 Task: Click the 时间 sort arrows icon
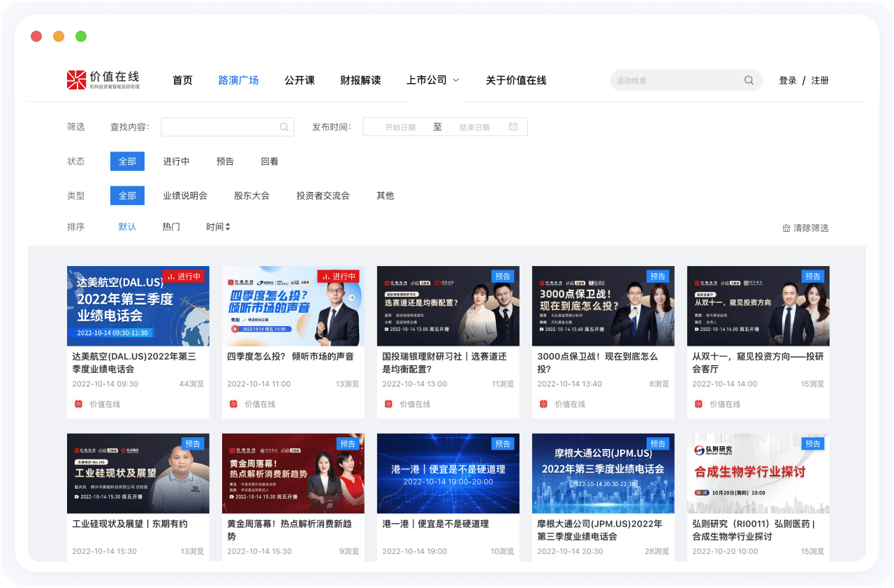pyautogui.click(x=228, y=227)
